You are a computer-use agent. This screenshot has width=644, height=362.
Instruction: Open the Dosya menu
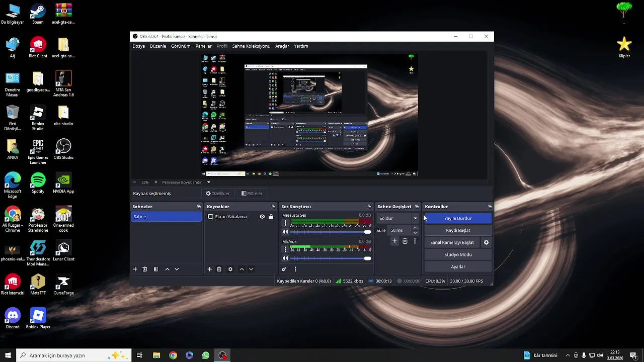tap(139, 46)
